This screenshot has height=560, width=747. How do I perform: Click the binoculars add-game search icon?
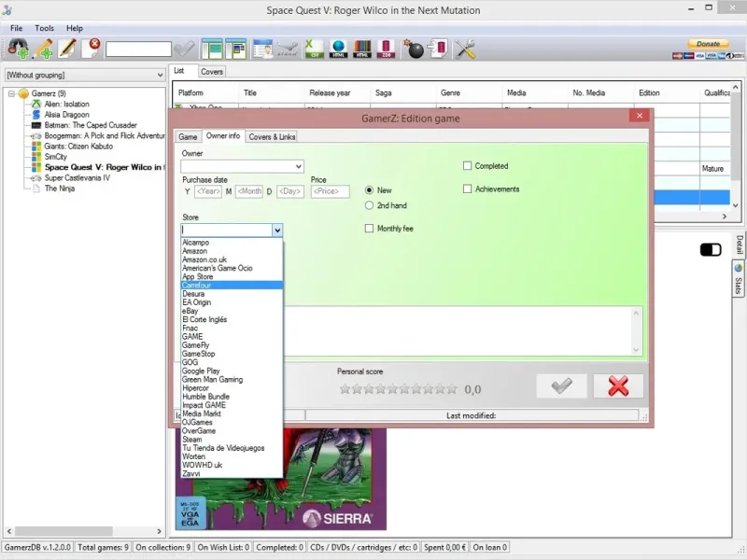[19, 49]
